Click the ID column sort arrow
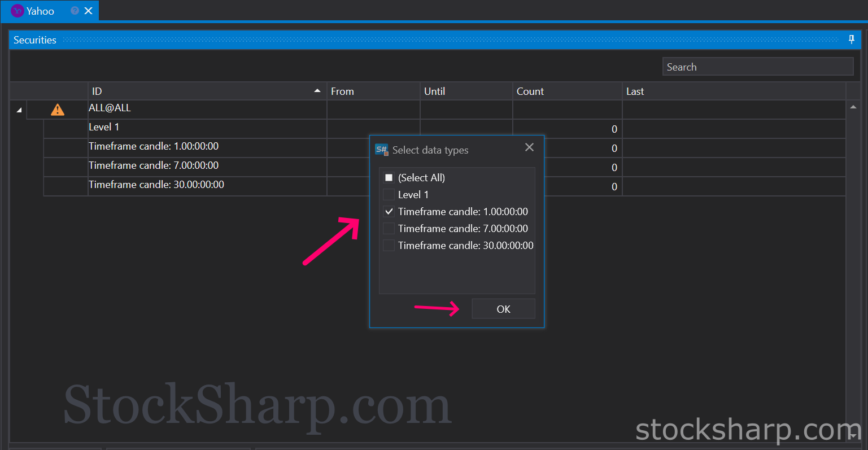Image resolution: width=868 pixels, height=450 pixels. coord(317,91)
